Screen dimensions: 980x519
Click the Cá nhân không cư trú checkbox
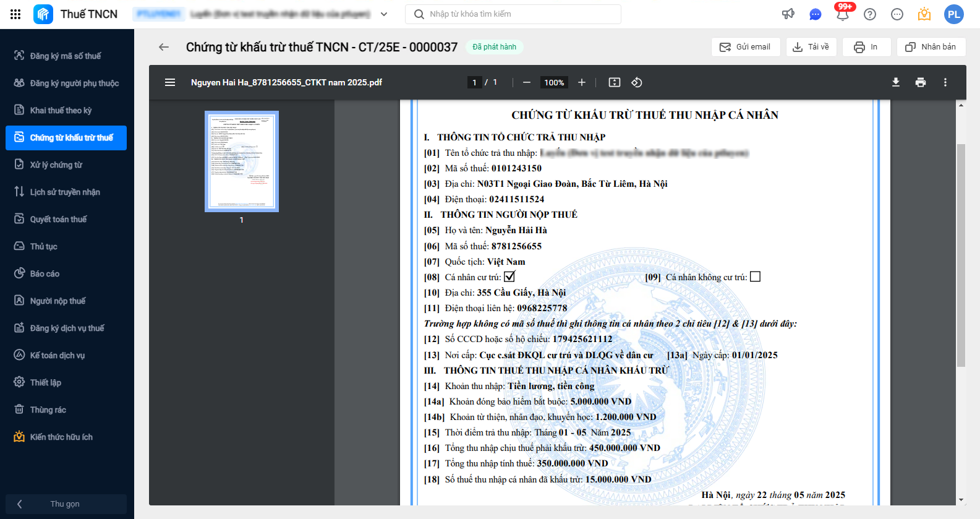(755, 277)
